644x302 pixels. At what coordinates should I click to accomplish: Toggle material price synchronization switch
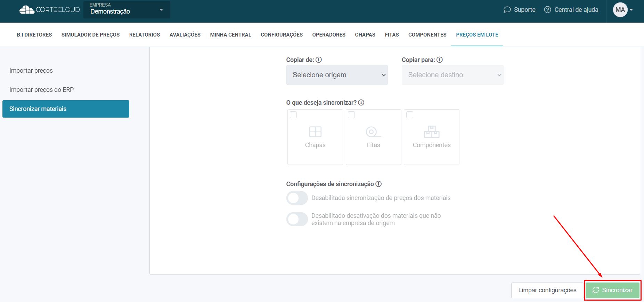point(297,198)
